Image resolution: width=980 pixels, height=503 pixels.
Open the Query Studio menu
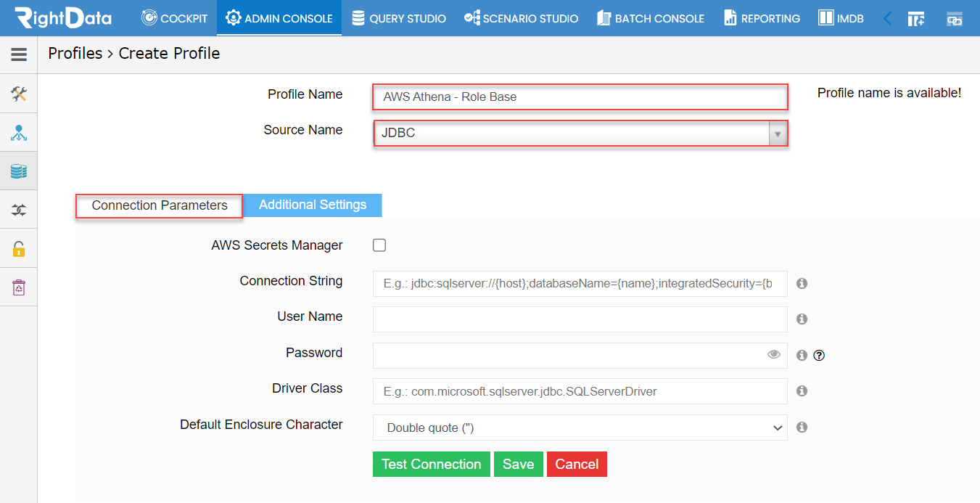point(398,18)
